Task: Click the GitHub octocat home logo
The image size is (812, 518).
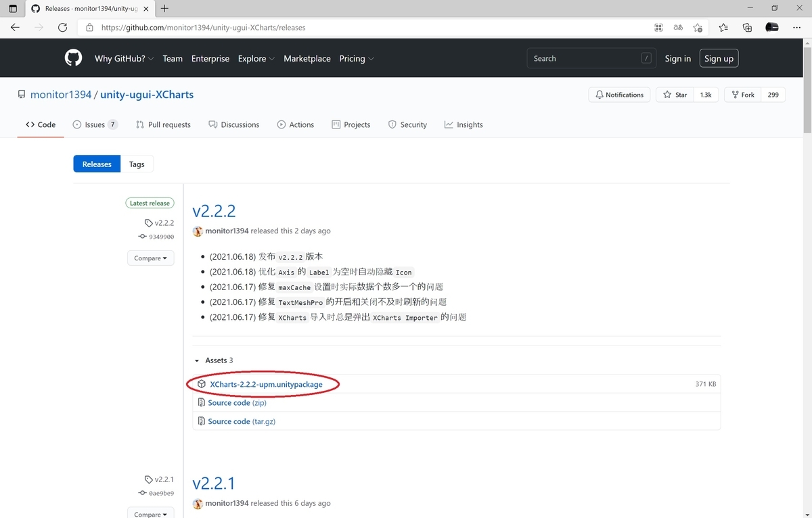Action: (x=73, y=57)
